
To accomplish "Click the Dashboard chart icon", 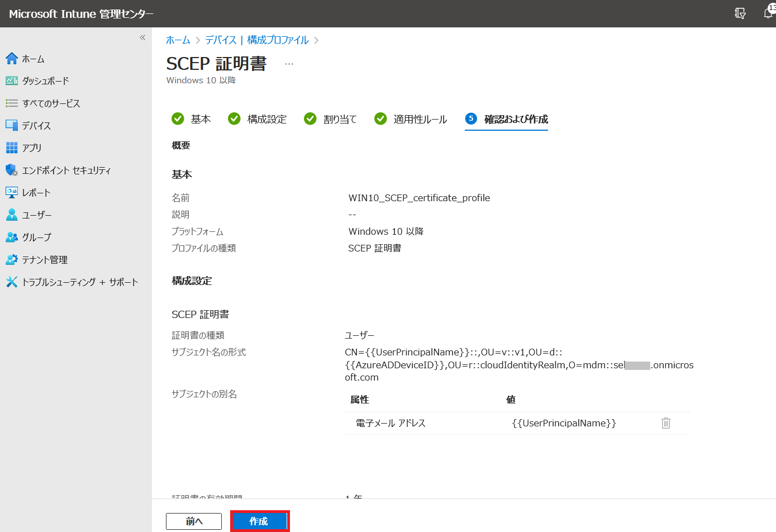I will [x=12, y=81].
